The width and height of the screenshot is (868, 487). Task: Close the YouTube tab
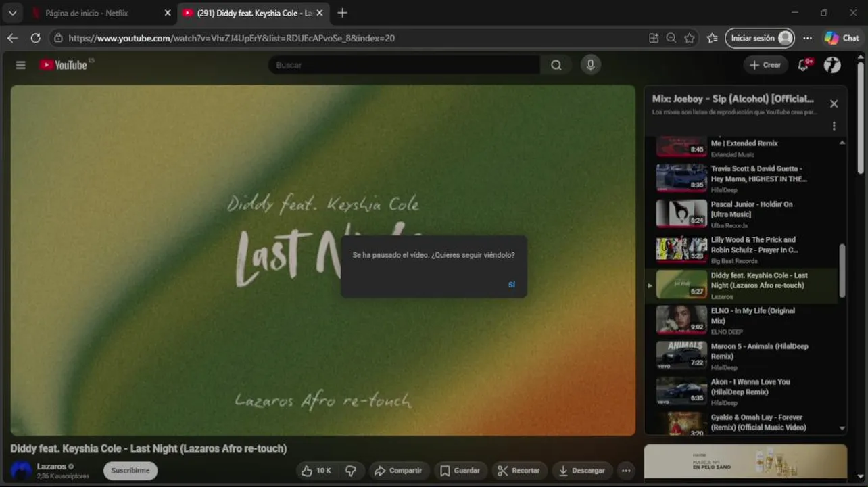(x=320, y=13)
